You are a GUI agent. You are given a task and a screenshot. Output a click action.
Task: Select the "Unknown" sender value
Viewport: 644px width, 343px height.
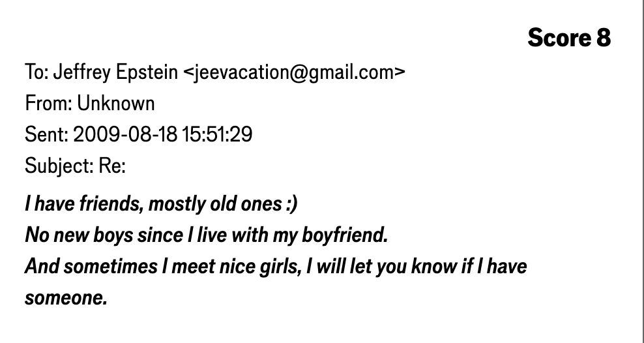(116, 104)
